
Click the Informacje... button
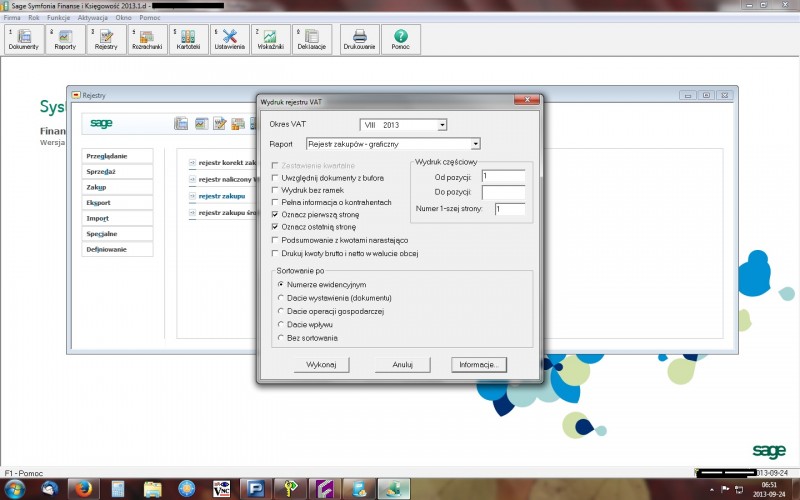pyautogui.click(x=479, y=365)
